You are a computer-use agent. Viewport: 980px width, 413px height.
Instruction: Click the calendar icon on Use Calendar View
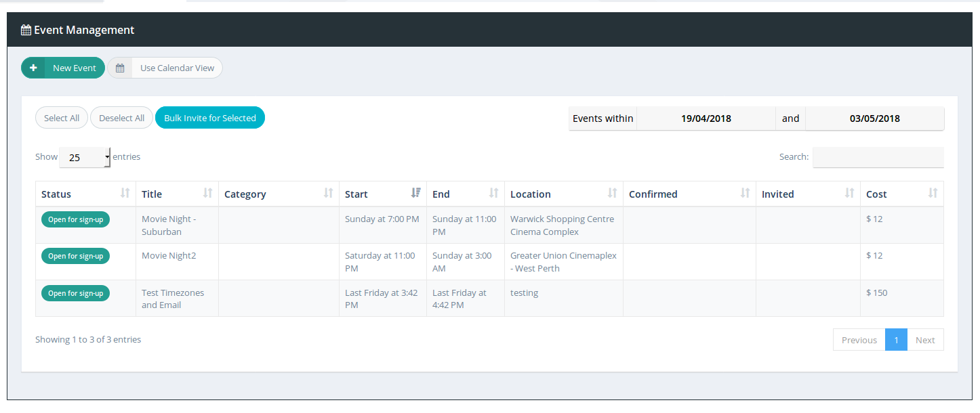120,68
